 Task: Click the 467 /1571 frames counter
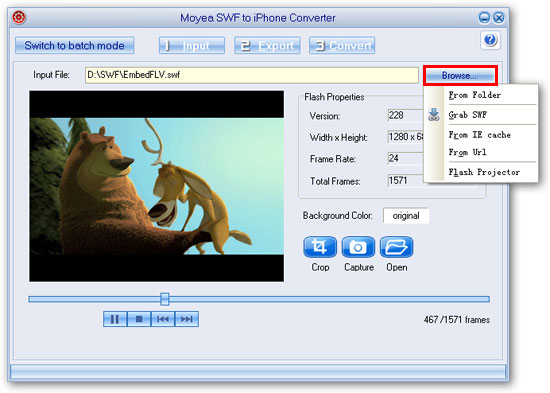(457, 320)
